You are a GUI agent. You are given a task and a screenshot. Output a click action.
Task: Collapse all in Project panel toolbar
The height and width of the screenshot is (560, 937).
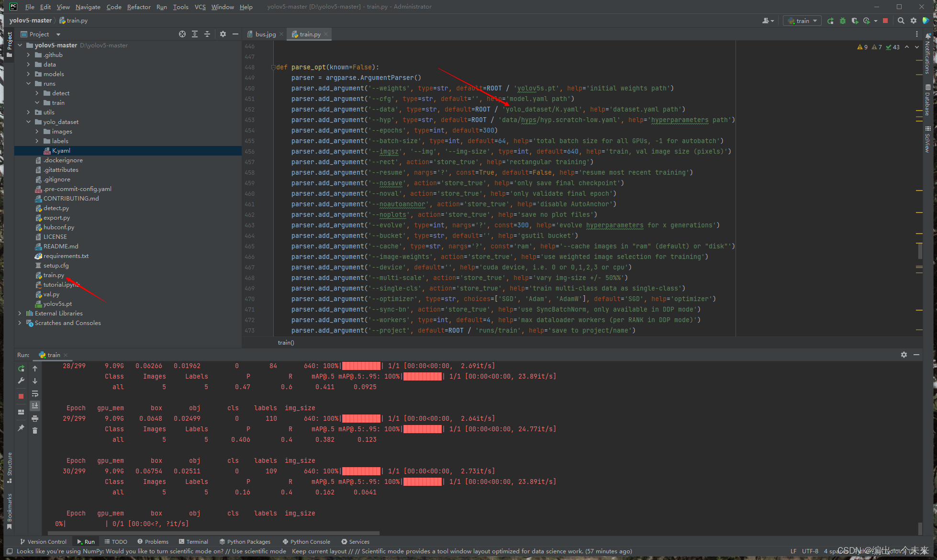click(x=207, y=34)
